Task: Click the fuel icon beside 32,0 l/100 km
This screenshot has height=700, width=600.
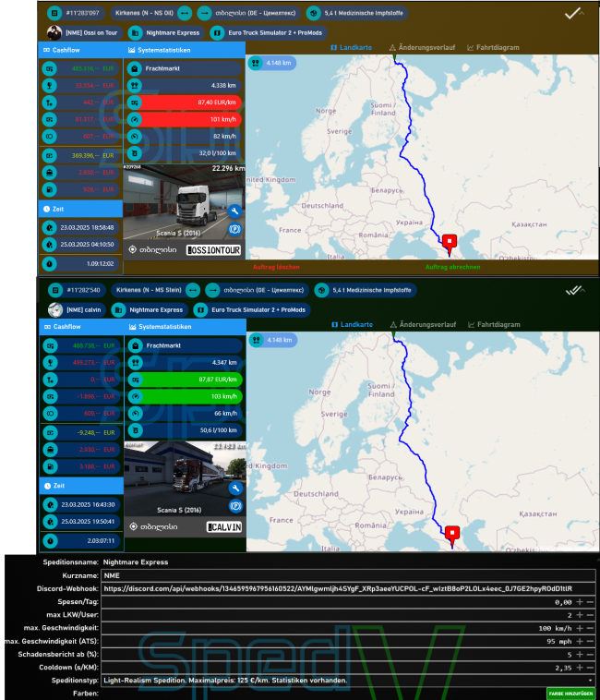Action: 134,153
